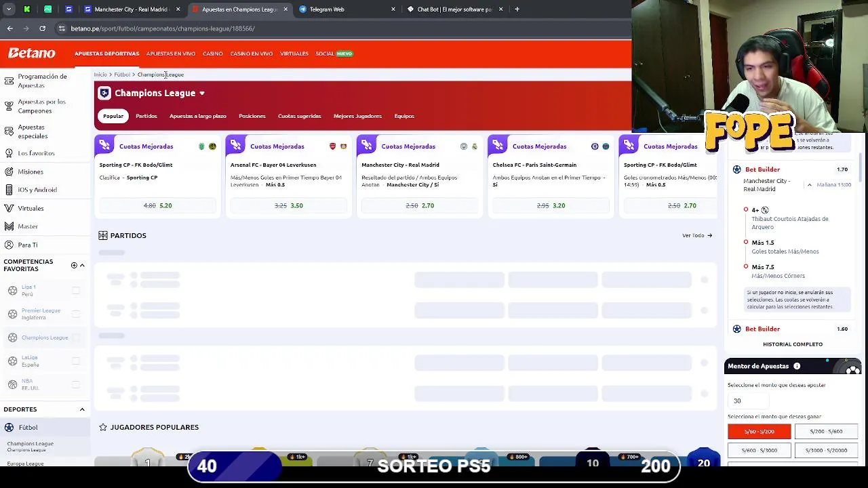Open the Apuestas en Vivo menu
The image size is (868, 488).
pyautogui.click(x=171, y=54)
